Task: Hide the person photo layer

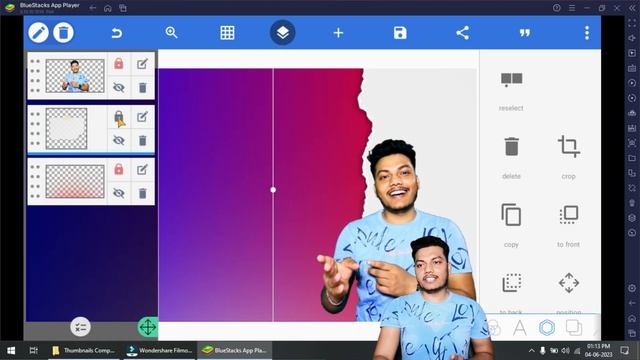Action: (x=119, y=87)
